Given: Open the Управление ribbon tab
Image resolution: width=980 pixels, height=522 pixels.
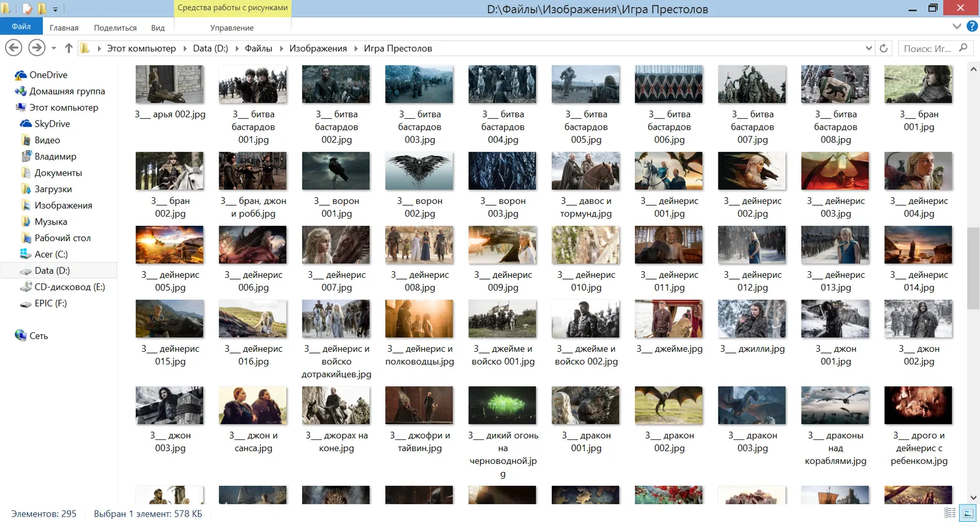Looking at the screenshot, I should tap(232, 28).
